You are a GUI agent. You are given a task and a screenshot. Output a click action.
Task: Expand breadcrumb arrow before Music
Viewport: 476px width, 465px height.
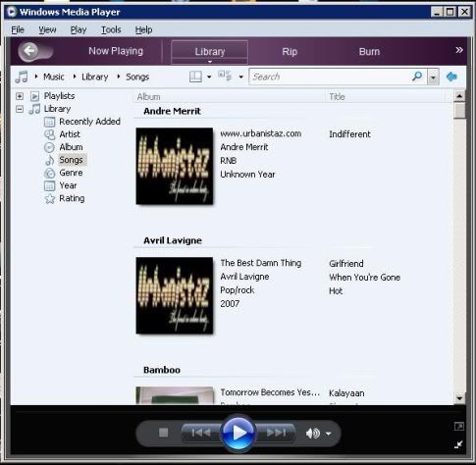pos(36,77)
